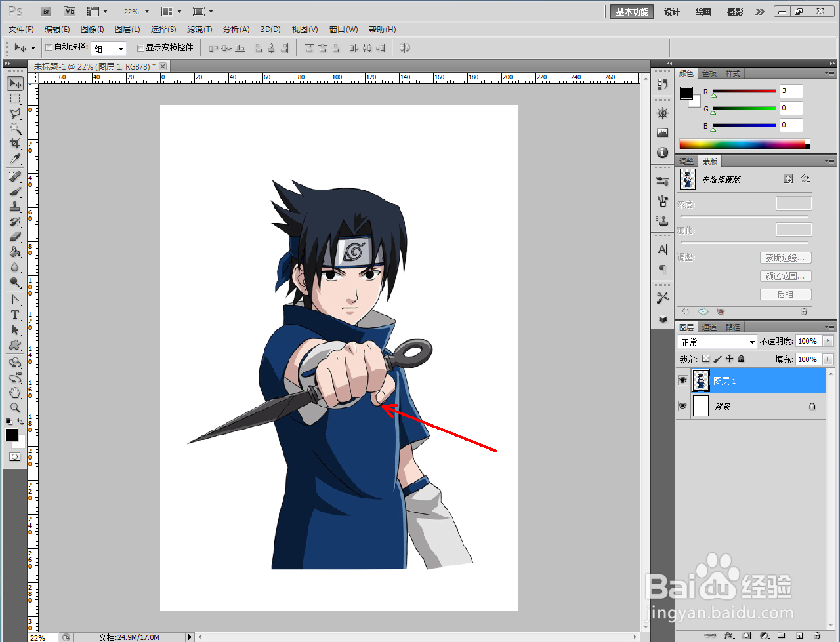Select the Spot Healing Brush tool

click(15, 177)
